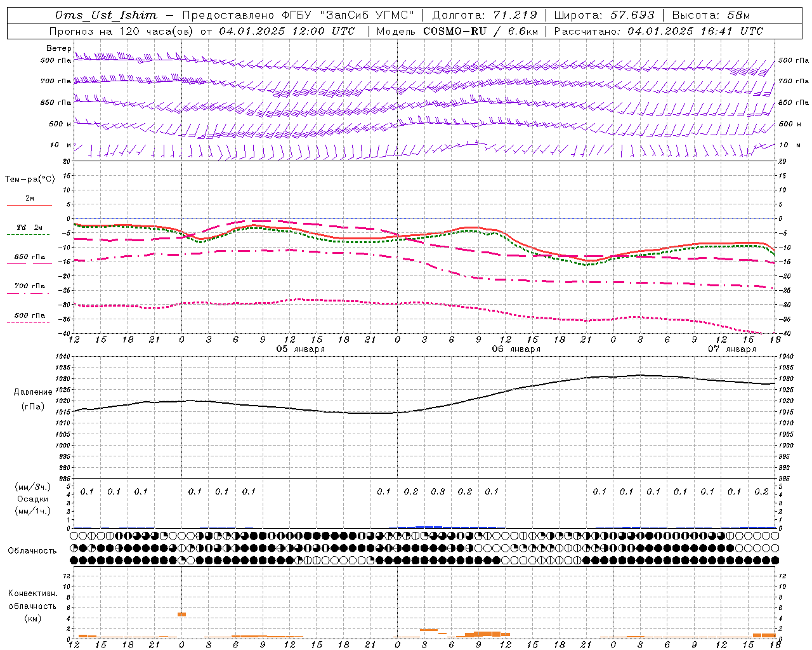Click the Конвективн. label of the convective chart
This screenshot has width=812, height=650.
(x=32, y=594)
